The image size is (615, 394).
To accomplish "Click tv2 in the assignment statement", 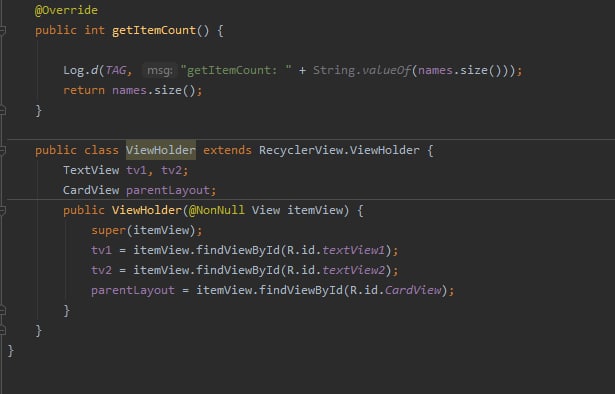I will tap(101, 270).
